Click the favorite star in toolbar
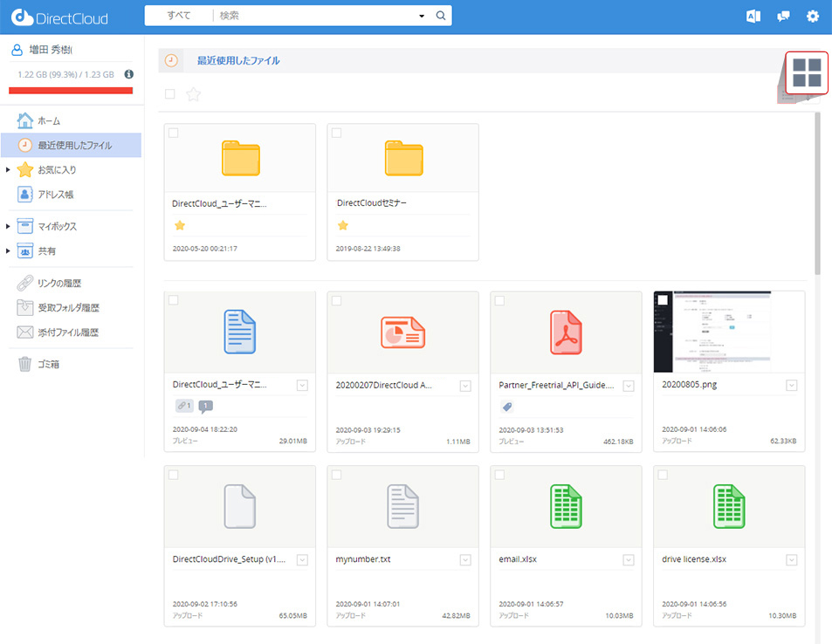 point(193,94)
